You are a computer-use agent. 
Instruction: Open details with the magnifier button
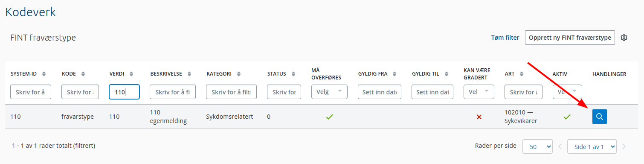pos(599,116)
